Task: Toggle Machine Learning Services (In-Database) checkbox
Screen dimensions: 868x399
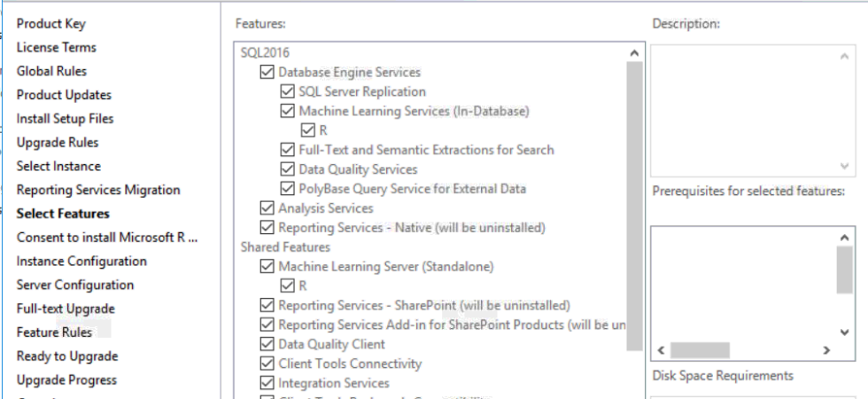Action: pyautogui.click(x=287, y=112)
